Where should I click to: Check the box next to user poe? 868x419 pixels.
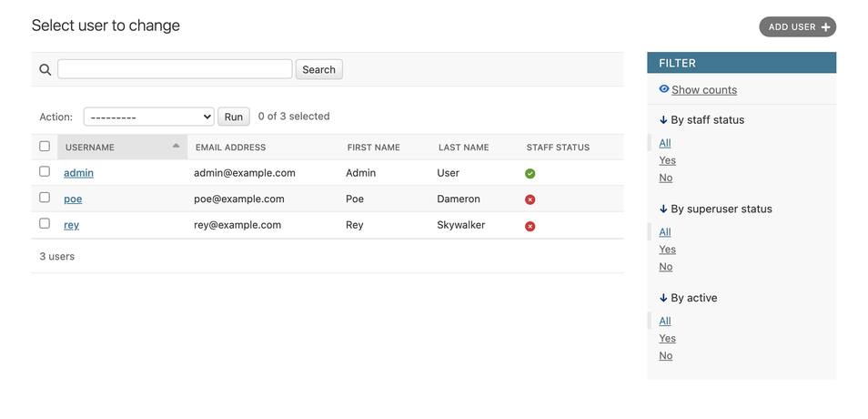click(45, 198)
